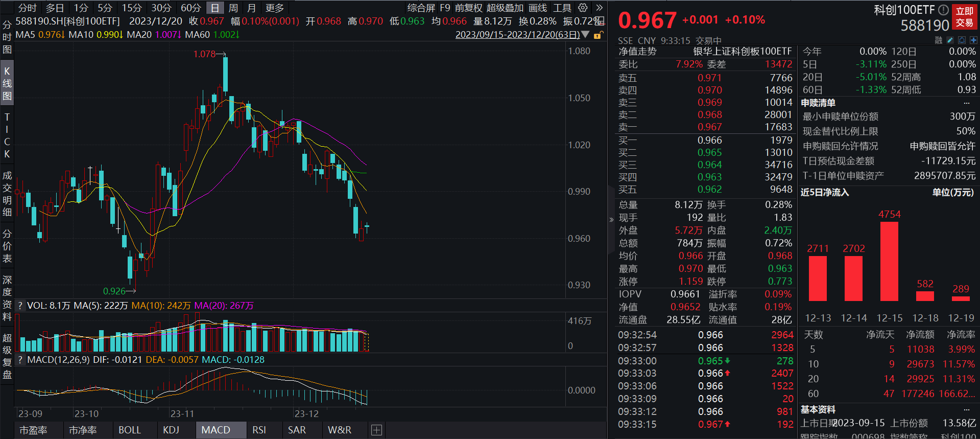Image resolution: width=980 pixels, height=439 pixels.
Task: Open 分价表 in left sidebar
Action: coord(7,246)
